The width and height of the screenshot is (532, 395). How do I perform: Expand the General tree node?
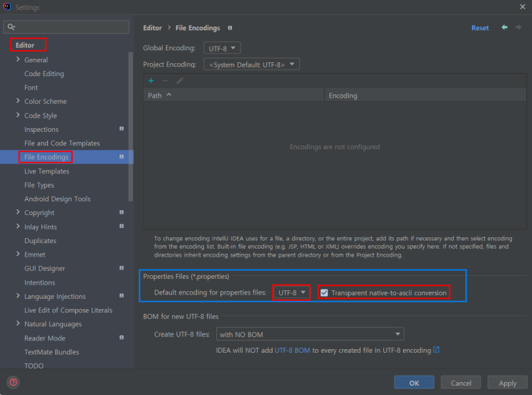pyautogui.click(x=18, y=60)
